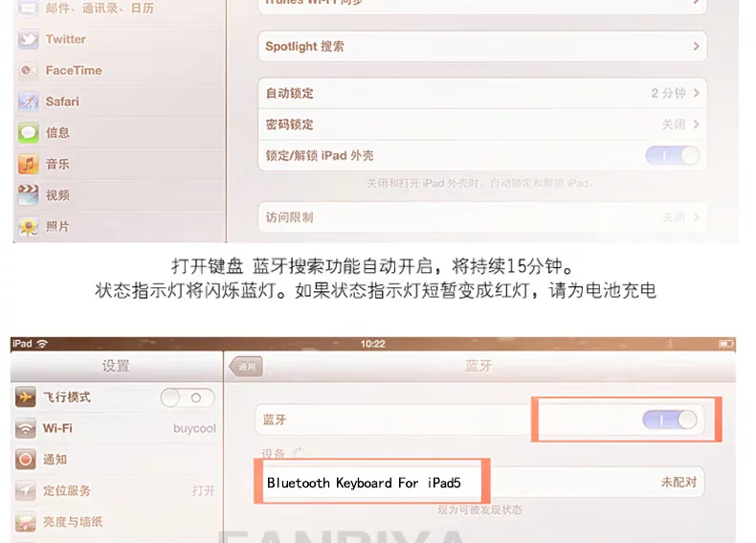Open 自动锁定 2 分钟 chevron
This screenshot has width=756, height=543.
click(x=696, y=93)
